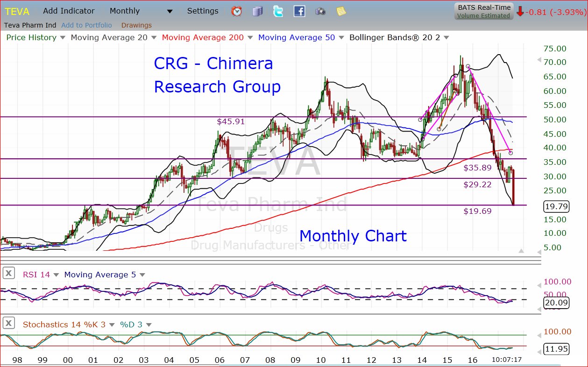
Task: Open the Settings menu
Action: click(203, 11)
